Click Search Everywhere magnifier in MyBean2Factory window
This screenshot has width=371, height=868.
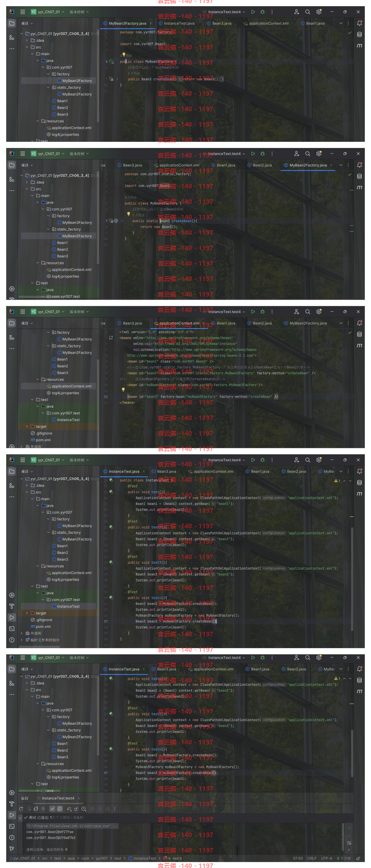[x=308, y=154]
